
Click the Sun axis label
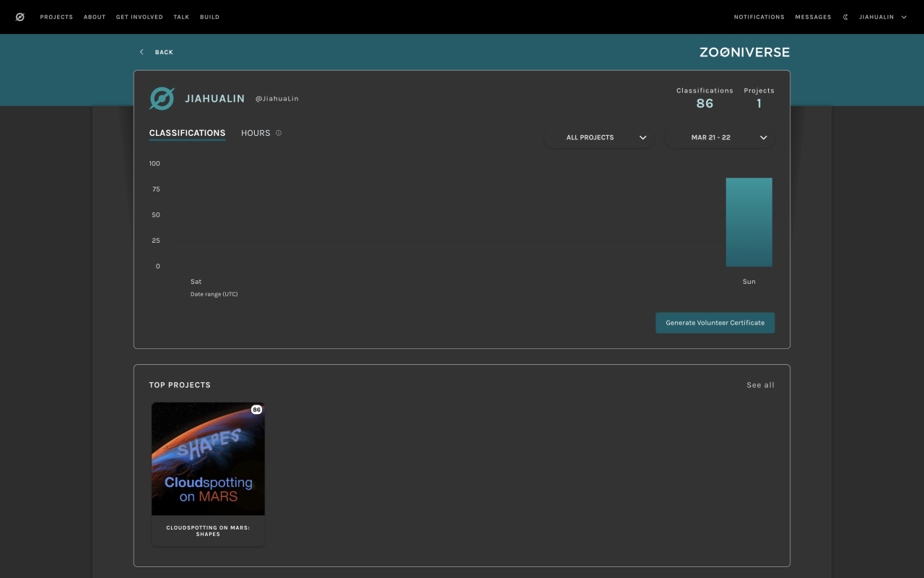click(749, 282)
